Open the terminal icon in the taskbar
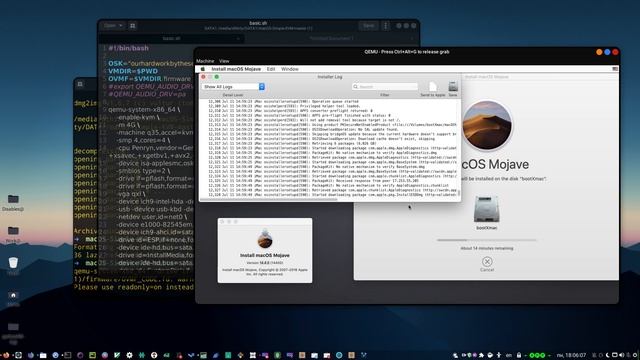Viewport: 640px width, 360px height. click(x=68, y=356)
